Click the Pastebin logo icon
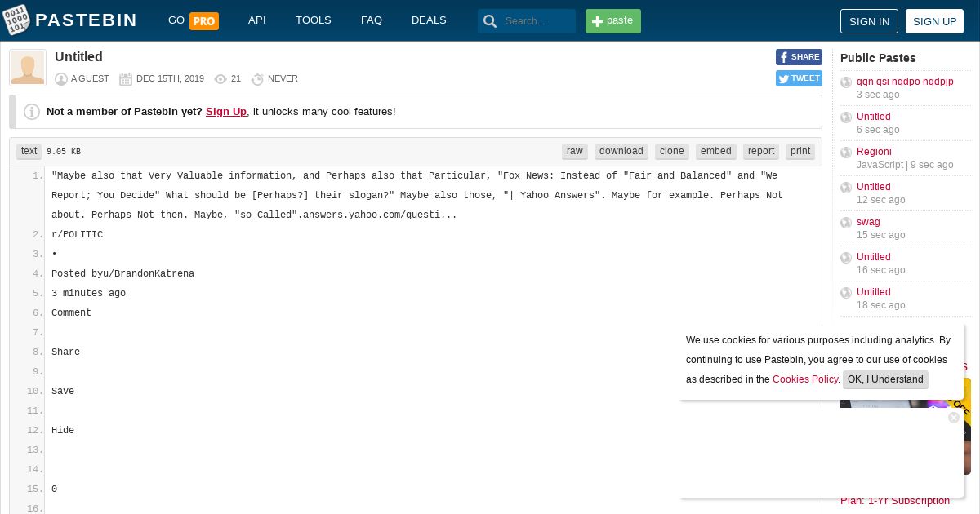Screen dimensions: 980x514 (16, 20)
